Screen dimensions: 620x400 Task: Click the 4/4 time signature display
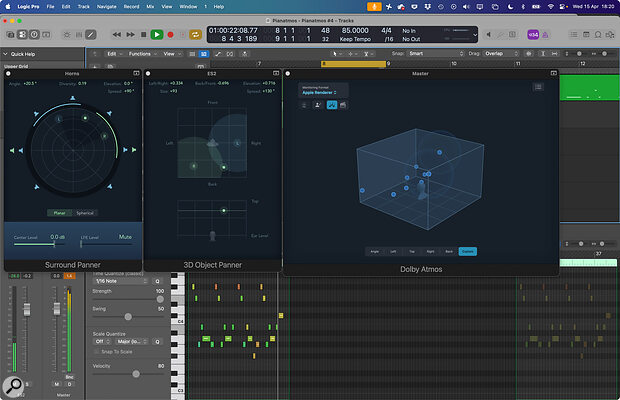click(x=386, y=30)
